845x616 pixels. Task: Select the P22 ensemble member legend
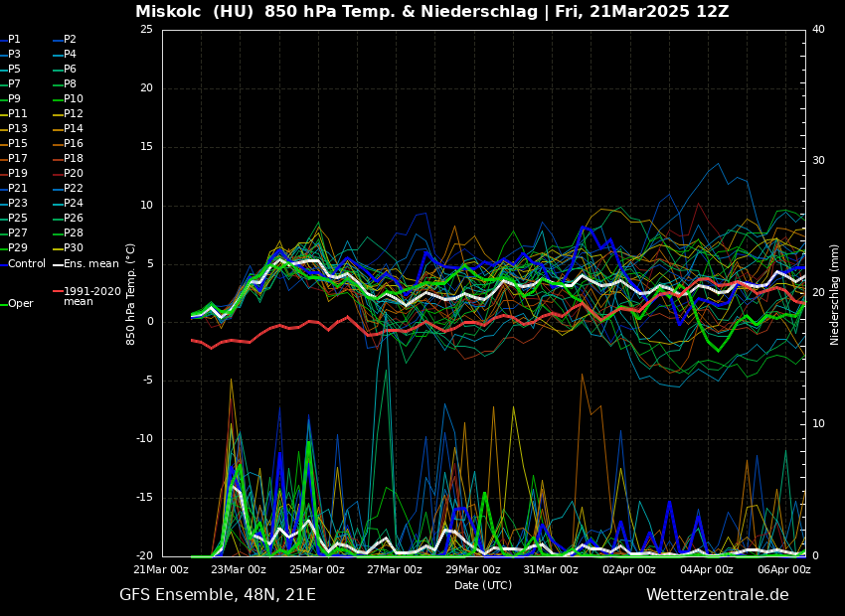pyautogui.click(x=74, y=189)
